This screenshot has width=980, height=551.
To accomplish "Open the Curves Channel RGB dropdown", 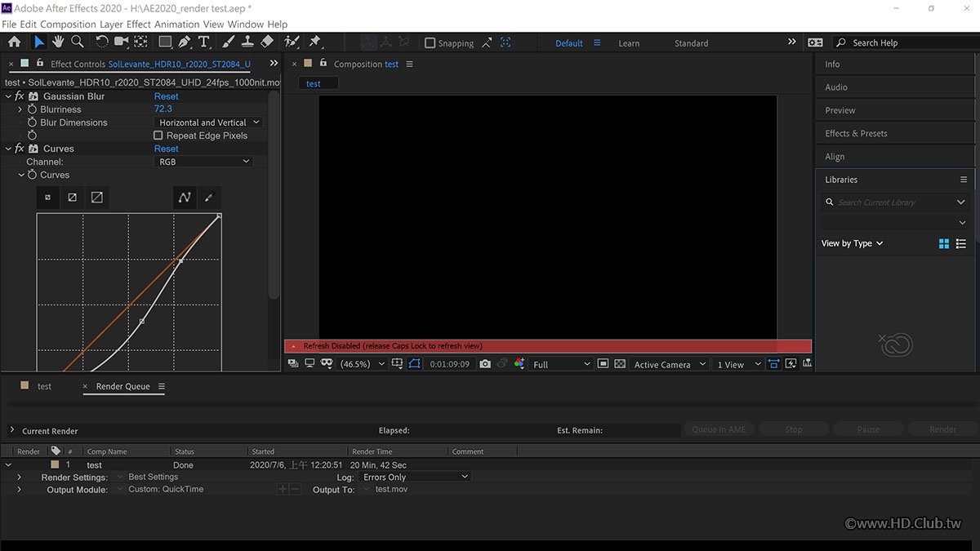I will click(203, 162).
